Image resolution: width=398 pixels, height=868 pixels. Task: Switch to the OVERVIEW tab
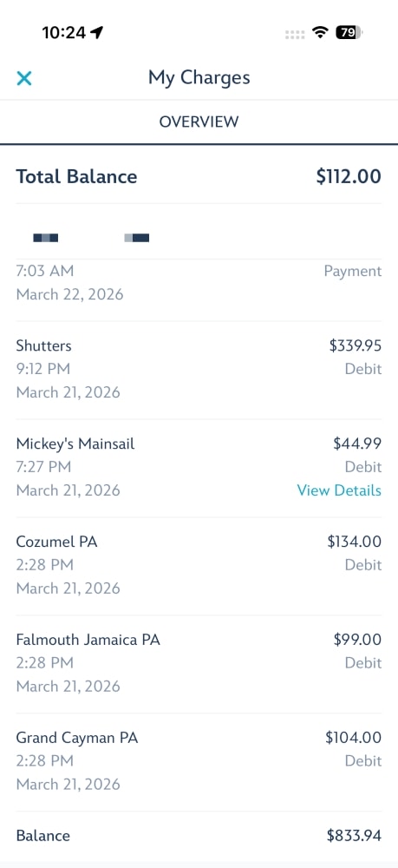[199, 122]
